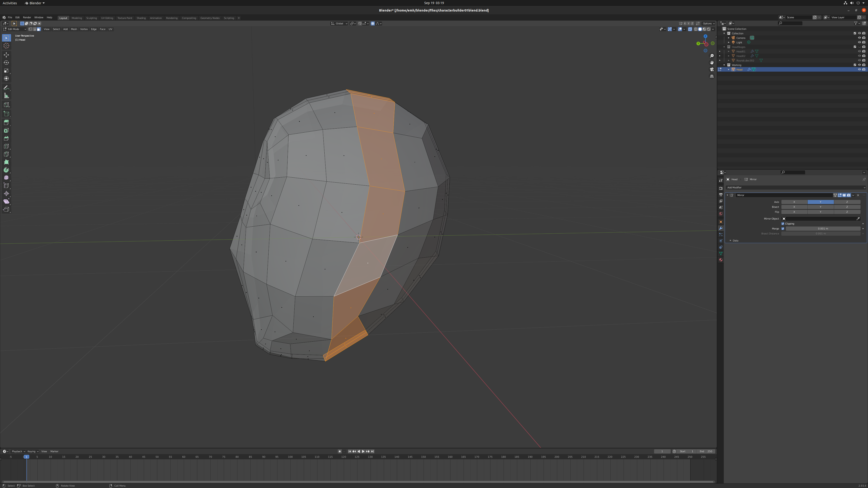This screenshot has width=868, height=488.
Task: Toggle the camera view icon
Action: click(712, 69)
